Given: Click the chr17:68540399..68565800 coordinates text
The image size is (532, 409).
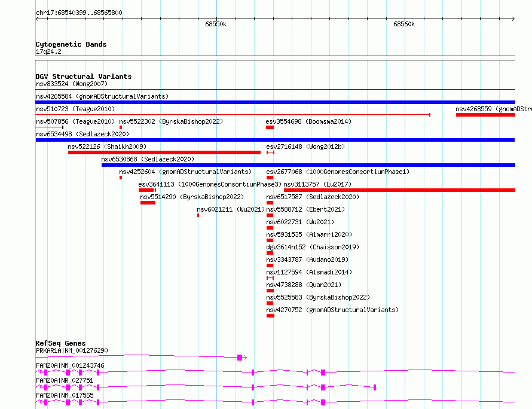Looking at the screenshot, I should (x=79, y=13).
